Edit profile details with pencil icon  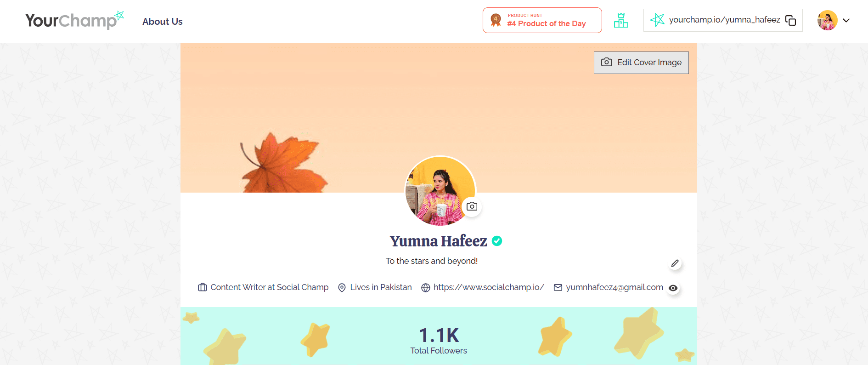675,263
